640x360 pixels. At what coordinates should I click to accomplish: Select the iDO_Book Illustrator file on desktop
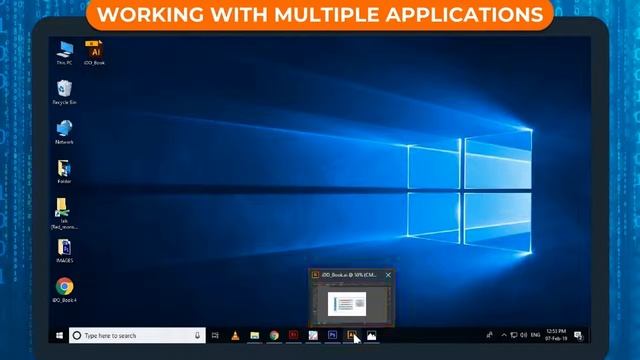[94, 53]
